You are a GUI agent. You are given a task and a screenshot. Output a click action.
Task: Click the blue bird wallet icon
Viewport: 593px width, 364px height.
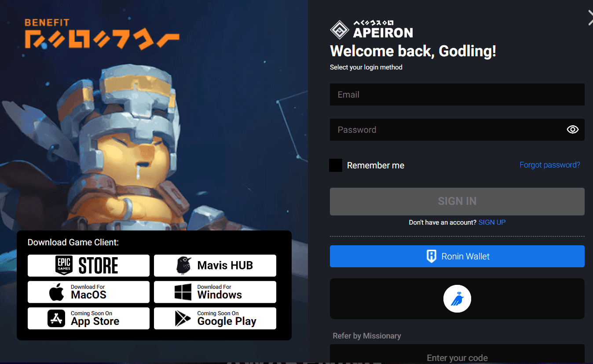457,299
